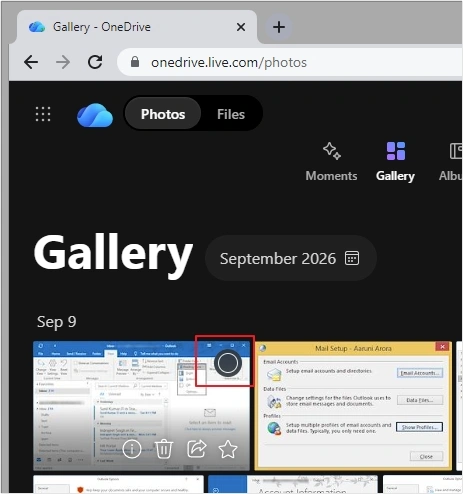
Task: Tick the selection circle on Outlook photo
Action: 228,363
